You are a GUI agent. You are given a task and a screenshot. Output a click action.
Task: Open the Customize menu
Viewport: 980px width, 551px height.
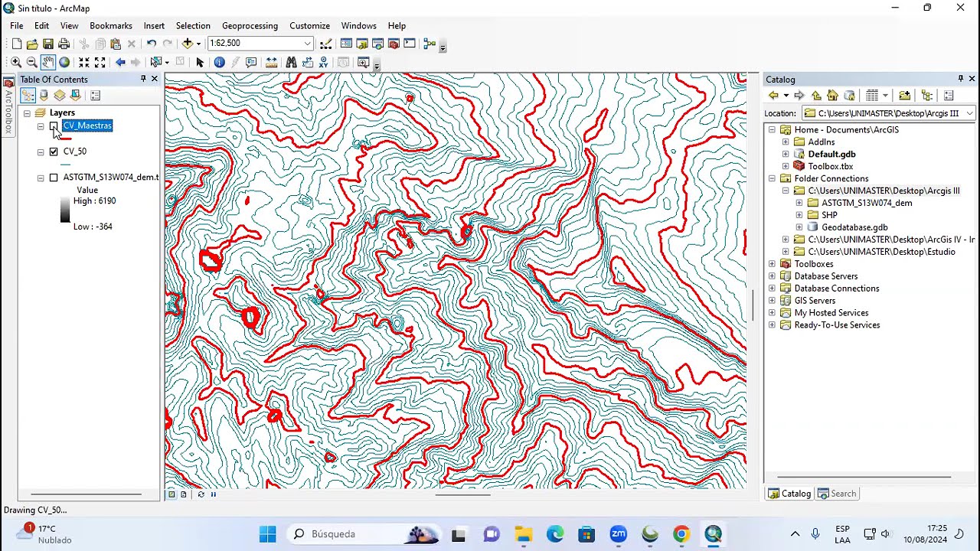click(x=309, y=25)
